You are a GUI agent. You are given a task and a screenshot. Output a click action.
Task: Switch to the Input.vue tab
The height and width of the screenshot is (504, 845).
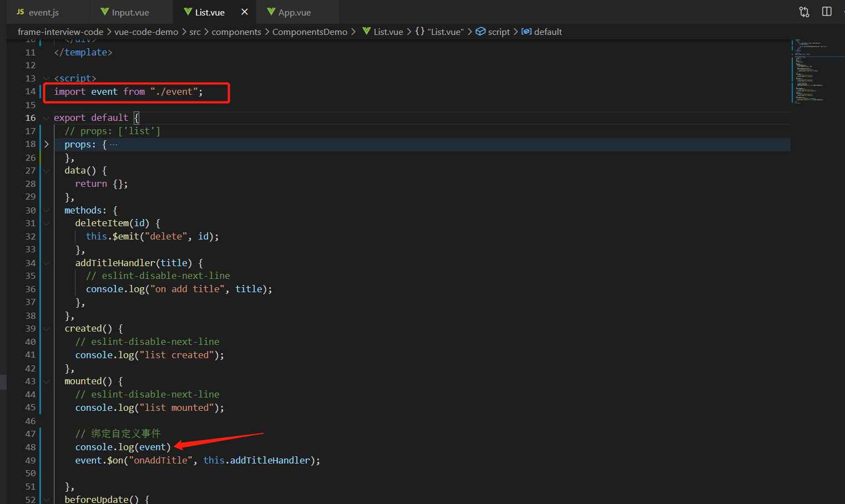click(130, 12)
